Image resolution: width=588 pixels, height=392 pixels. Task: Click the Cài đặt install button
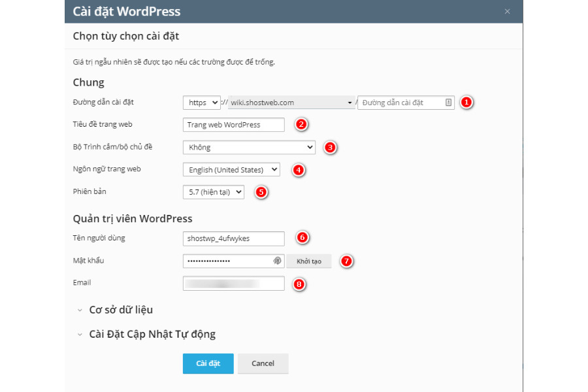tap(208, 363)
